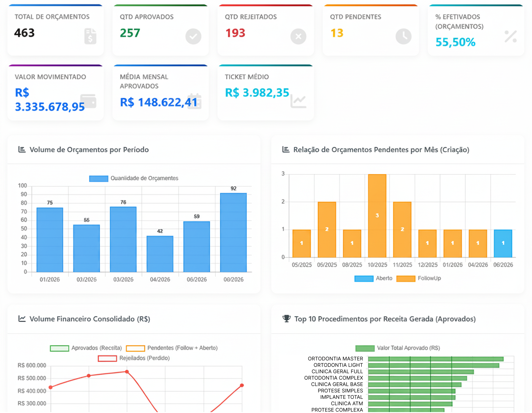
Task: Click the bar labeled 92 in volume chart
Action: [233, 233]
